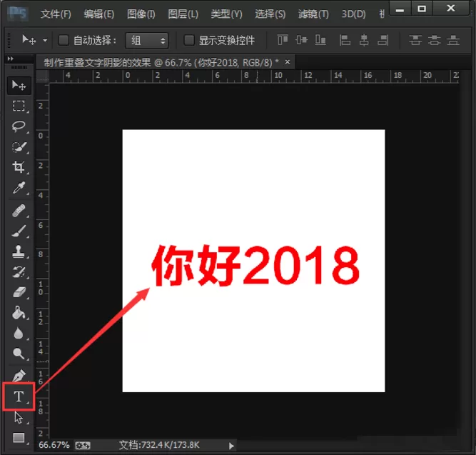
Task: Select the Path Selection arrow tool
Action: [x=19, y=417]
